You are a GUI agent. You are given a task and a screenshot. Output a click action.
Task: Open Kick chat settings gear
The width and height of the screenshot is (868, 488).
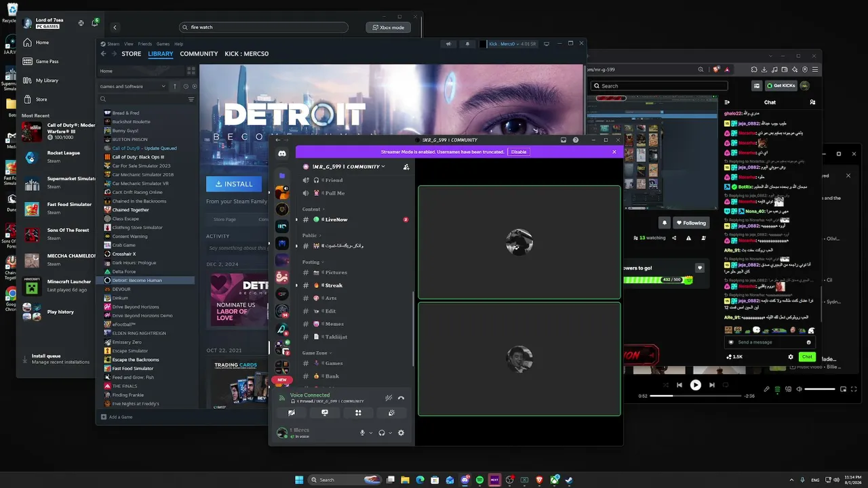(x=791, y=357)
